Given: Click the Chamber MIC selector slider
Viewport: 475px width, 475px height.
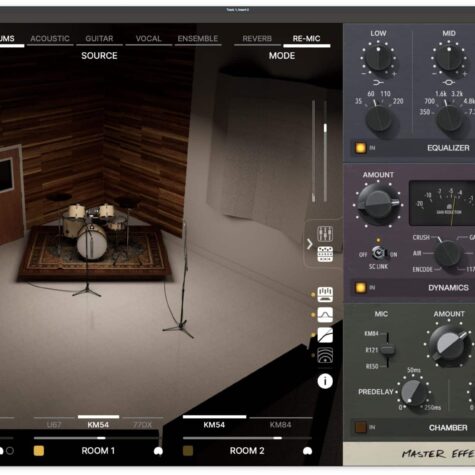Looking at the screenshot, I should (x=387, y=350).
